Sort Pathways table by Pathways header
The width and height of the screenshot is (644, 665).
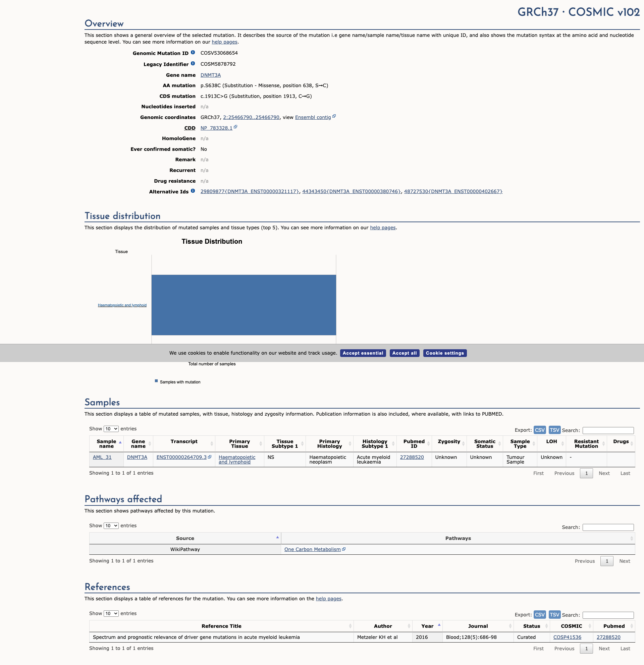tap(458, 538)
